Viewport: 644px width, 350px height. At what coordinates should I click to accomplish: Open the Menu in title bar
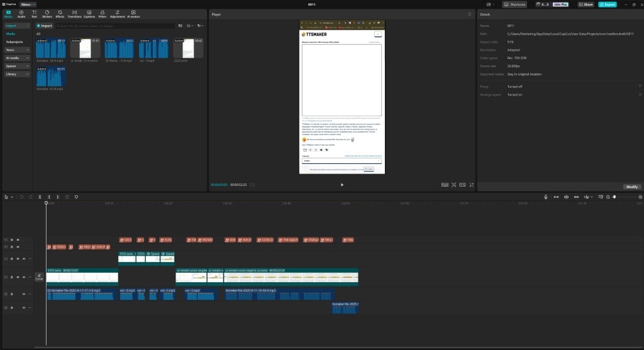point(28,4)
